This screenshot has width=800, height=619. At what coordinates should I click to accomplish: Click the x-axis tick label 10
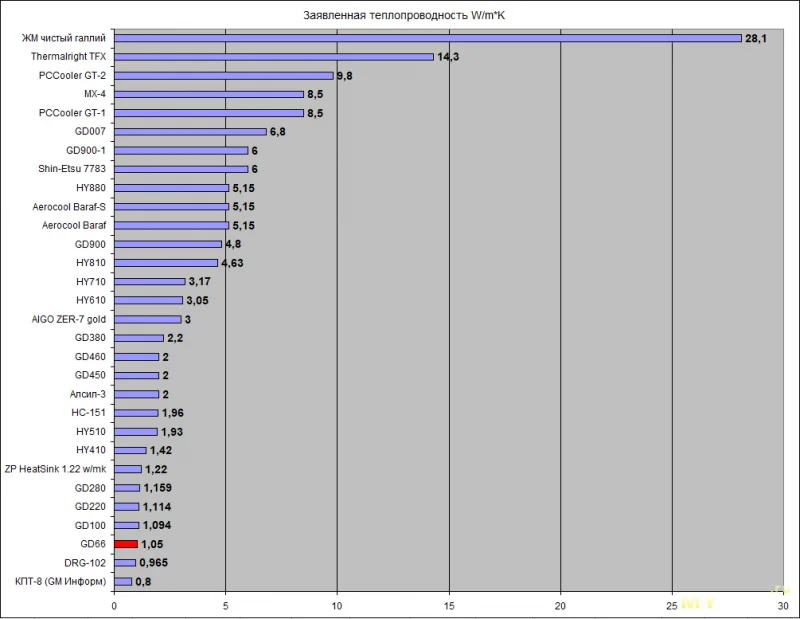click(x=337, y=606)
